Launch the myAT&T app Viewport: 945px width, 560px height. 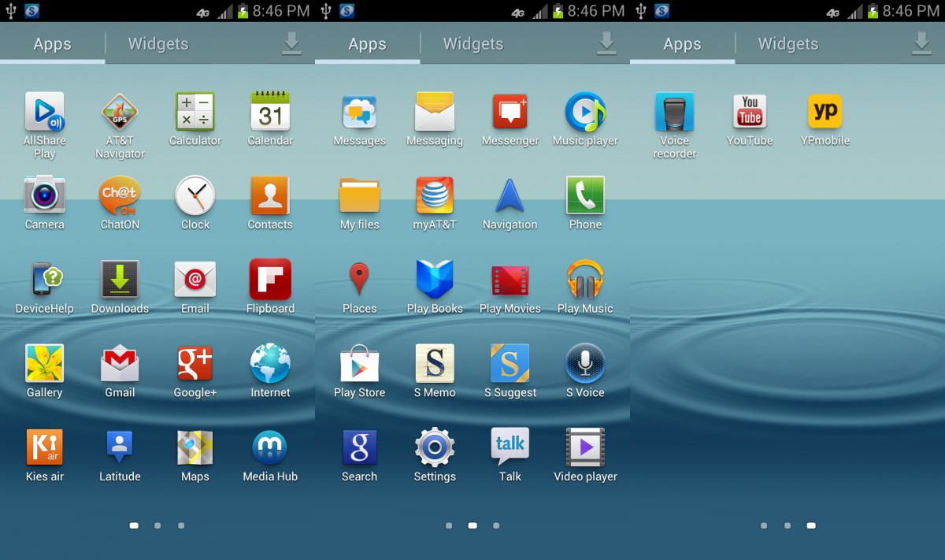click(435, 195)
